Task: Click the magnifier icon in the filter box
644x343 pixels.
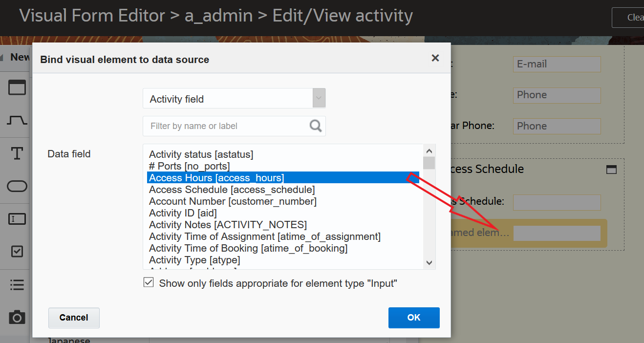Action: 315,126
